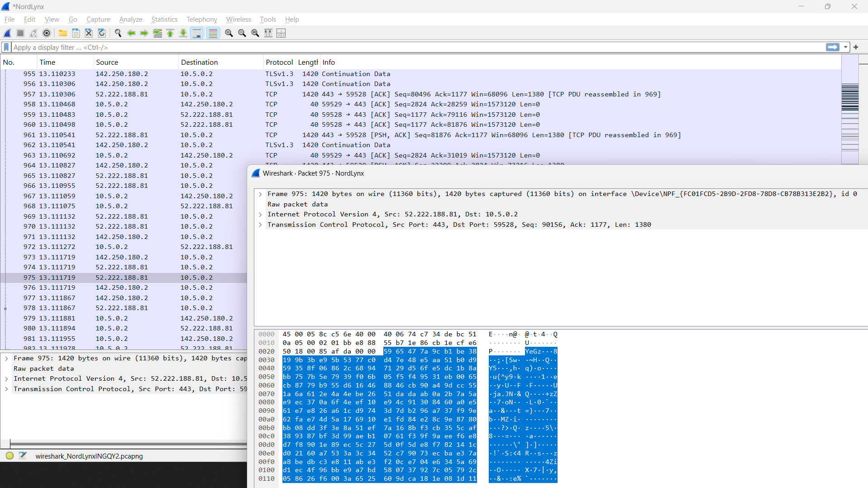Save the capture file
Screen dimensions: 868x488
click(x=76, y=33)
